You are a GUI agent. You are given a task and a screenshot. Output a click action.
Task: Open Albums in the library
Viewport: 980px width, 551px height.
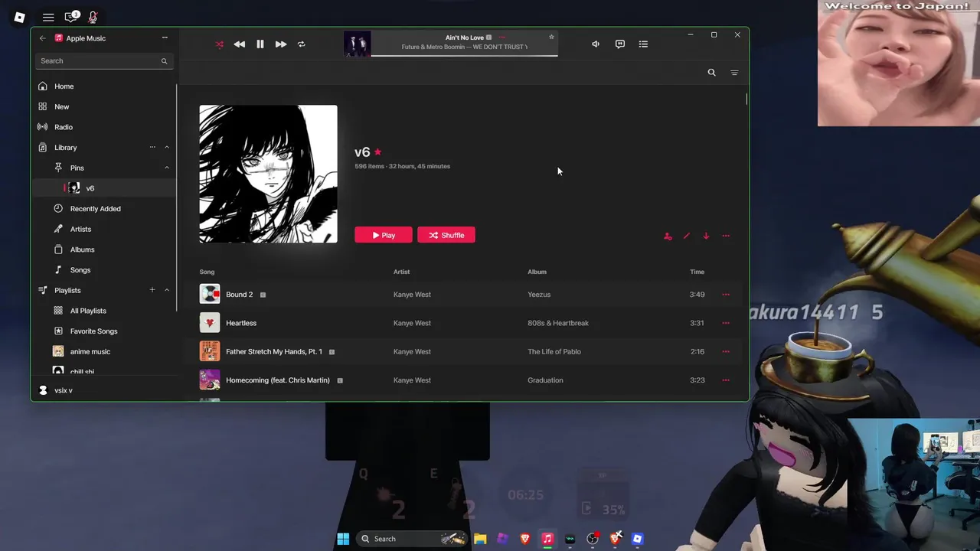pyautogui.click(x=103, y=249)
